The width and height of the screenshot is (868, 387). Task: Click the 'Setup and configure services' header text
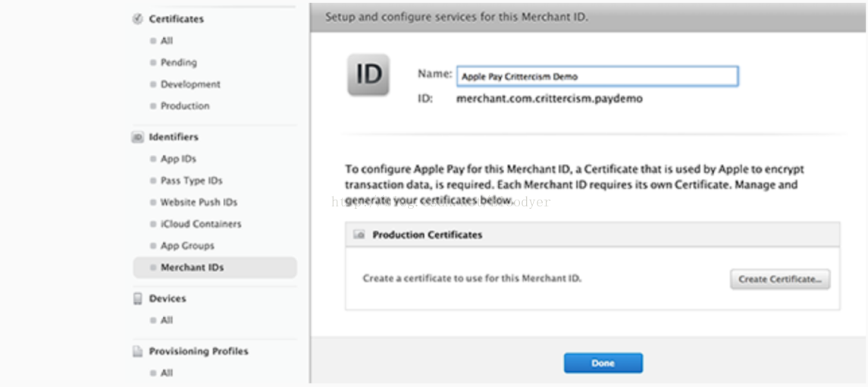[x=456, y=17]
